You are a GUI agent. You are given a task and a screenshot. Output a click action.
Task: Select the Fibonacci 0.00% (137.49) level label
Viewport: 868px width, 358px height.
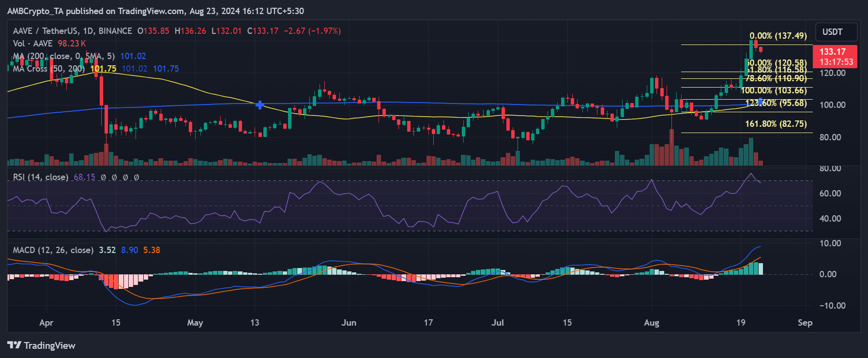coord(778,36)
